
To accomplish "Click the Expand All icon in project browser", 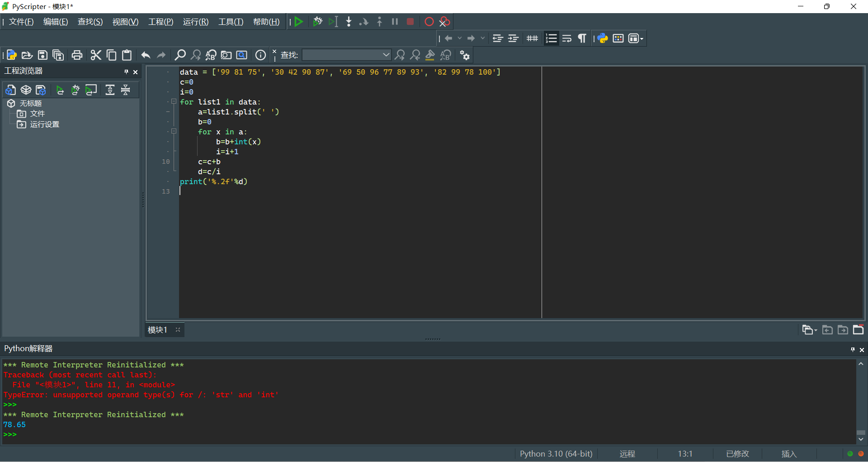I will [110, 90].
